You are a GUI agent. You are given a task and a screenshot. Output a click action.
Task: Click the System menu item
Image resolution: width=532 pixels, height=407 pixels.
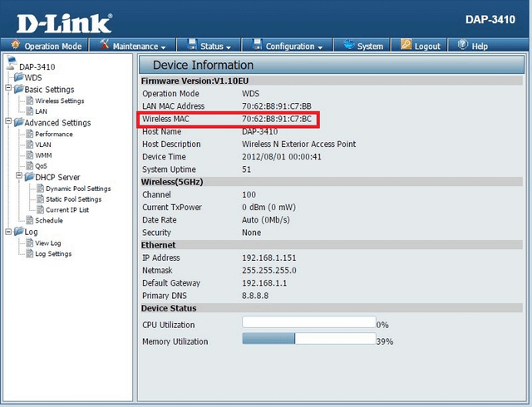pos(363,47)
